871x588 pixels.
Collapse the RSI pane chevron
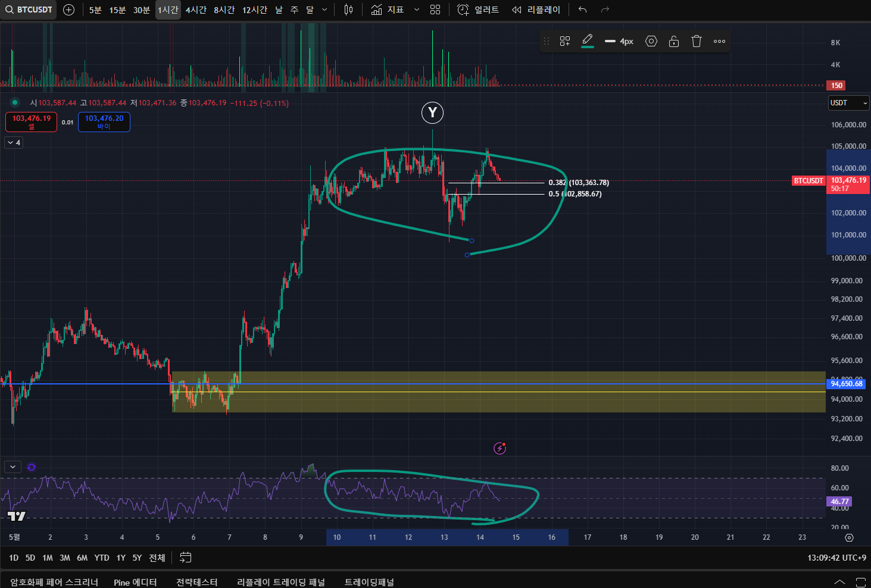coord(13,467)
